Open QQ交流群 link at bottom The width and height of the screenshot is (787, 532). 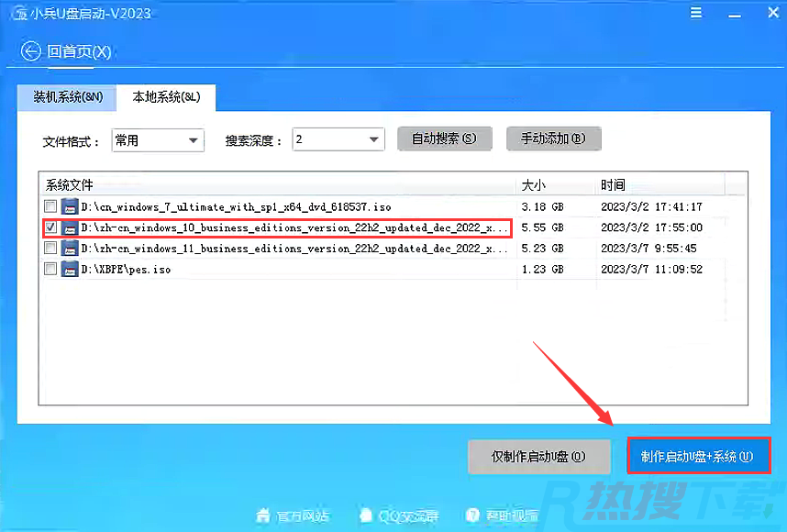point(408,515)
